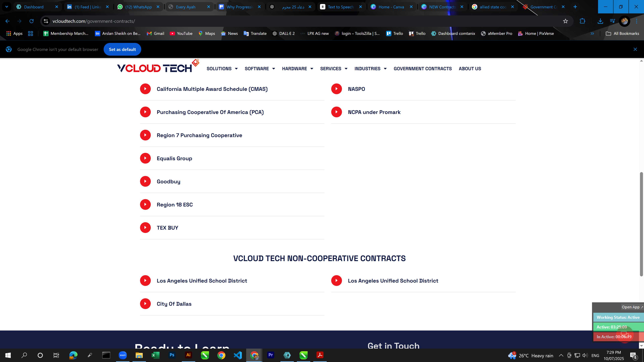View site information icon in address bar
Screen dimensions: 644x362
point(46,21)
